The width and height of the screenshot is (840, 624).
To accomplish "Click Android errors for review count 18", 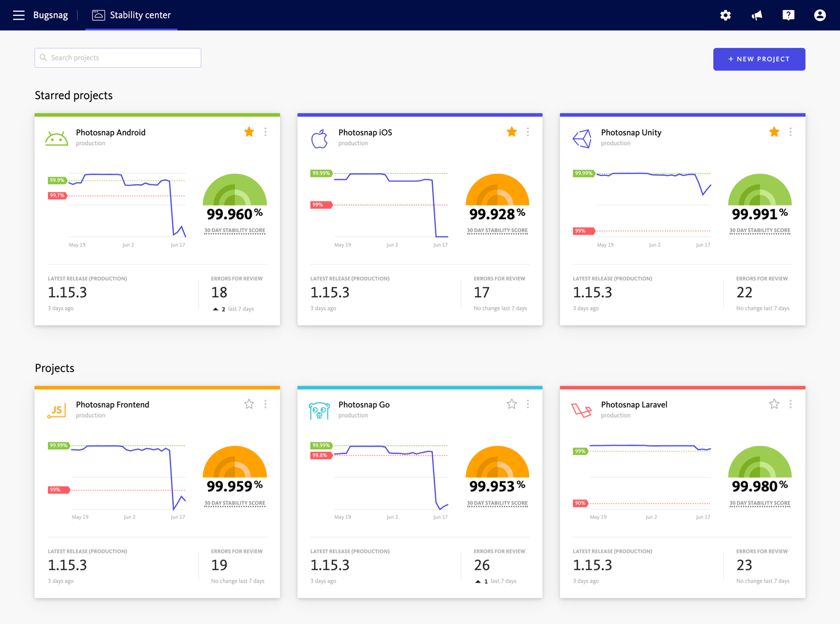I will [219, 292].
